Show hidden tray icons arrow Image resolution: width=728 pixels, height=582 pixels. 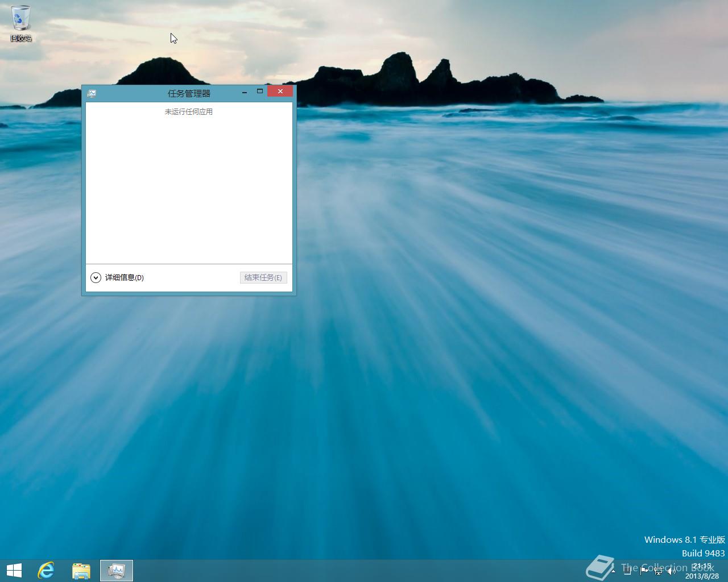(613, 571)
